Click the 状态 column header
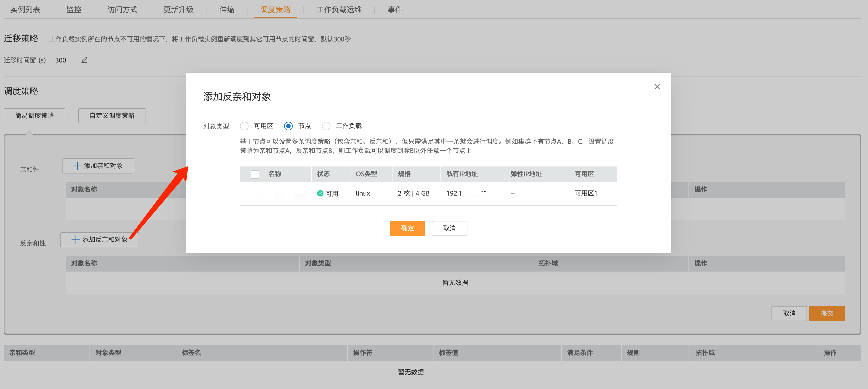The width and height of the screenshot is (868, 389). point(323,174)
